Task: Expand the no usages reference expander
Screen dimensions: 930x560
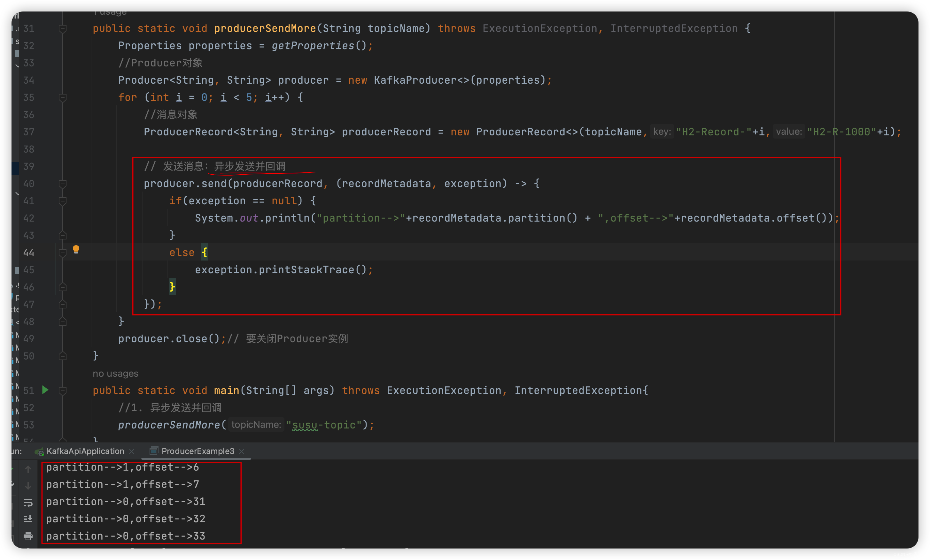Action: point(116,374)
